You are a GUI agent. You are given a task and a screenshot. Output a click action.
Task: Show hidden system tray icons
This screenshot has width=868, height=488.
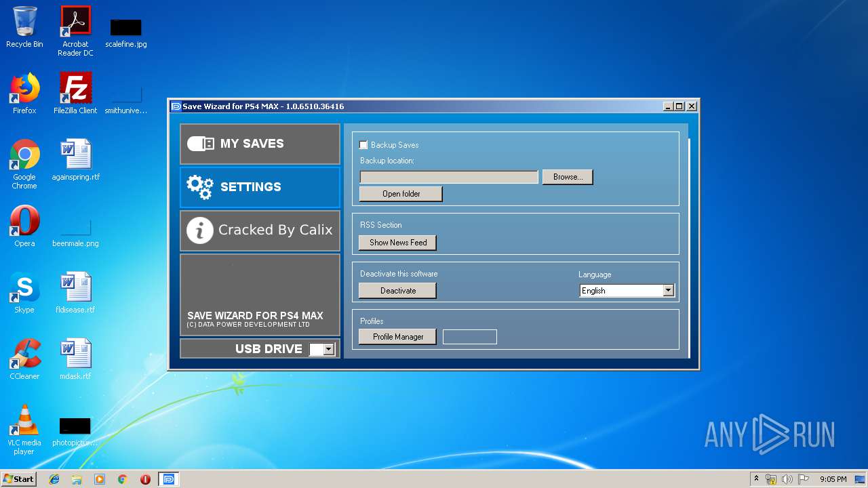point(756,479)
